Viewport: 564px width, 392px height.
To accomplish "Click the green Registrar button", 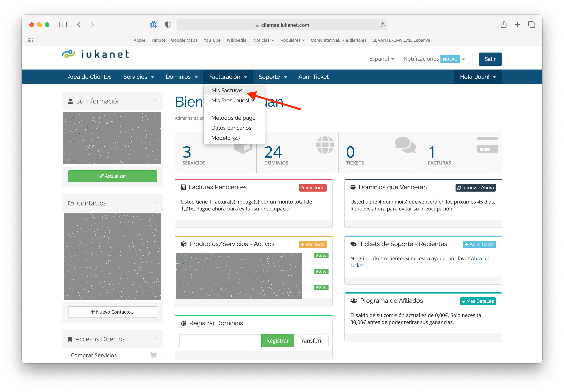I will pyautogui.click(x=277, y=341).
